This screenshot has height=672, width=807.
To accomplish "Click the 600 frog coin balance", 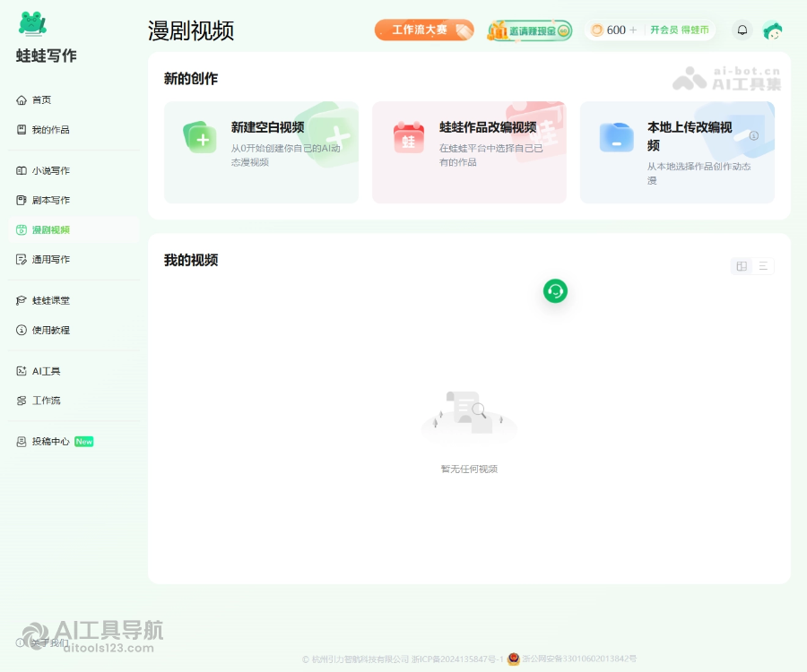I will pos(616,30).
